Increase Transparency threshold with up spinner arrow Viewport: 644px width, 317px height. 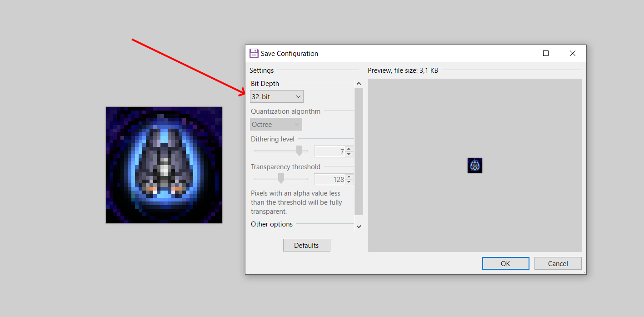[x=349, y=176]
